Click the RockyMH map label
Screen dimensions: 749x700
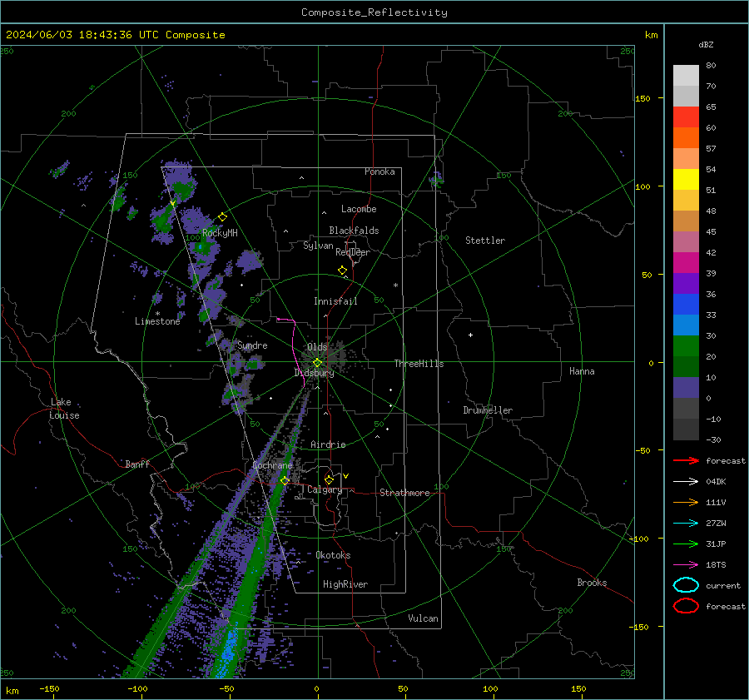point(220,233)
